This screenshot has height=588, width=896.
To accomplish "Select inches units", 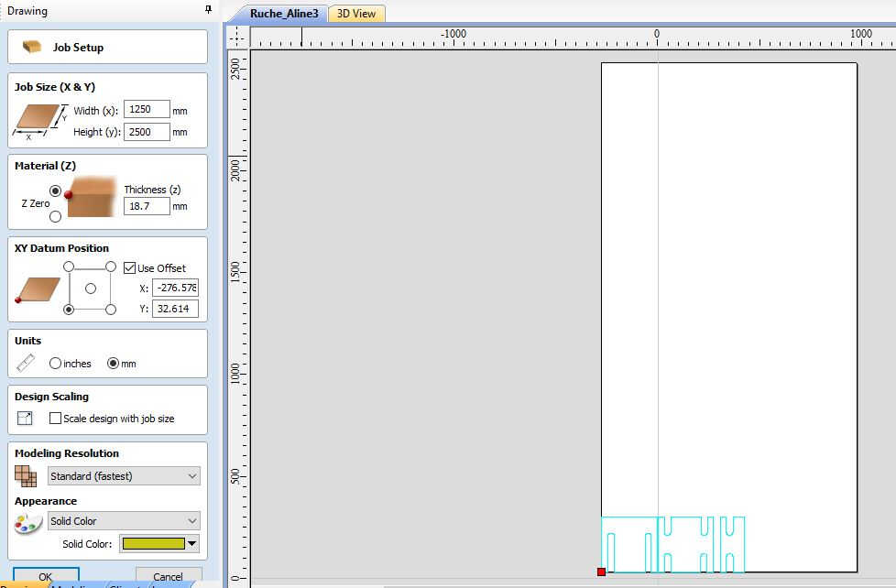I will click(56, 364).
